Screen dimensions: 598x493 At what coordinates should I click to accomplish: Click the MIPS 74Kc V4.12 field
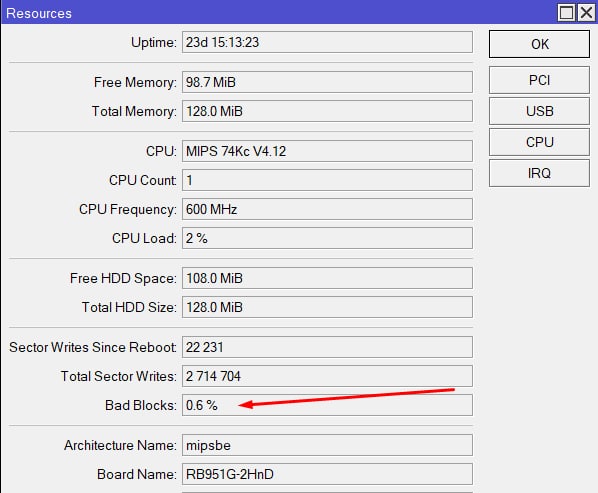pos(327,151)
